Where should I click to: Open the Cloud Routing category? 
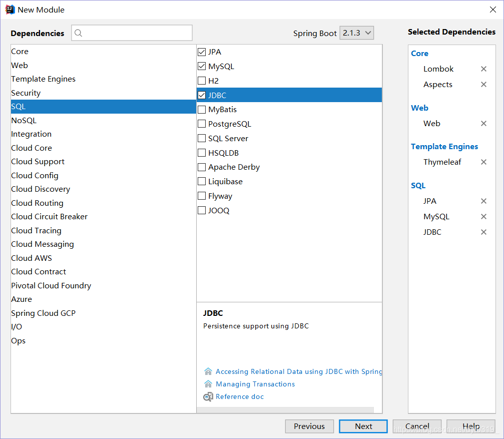(x=103, y=203)
